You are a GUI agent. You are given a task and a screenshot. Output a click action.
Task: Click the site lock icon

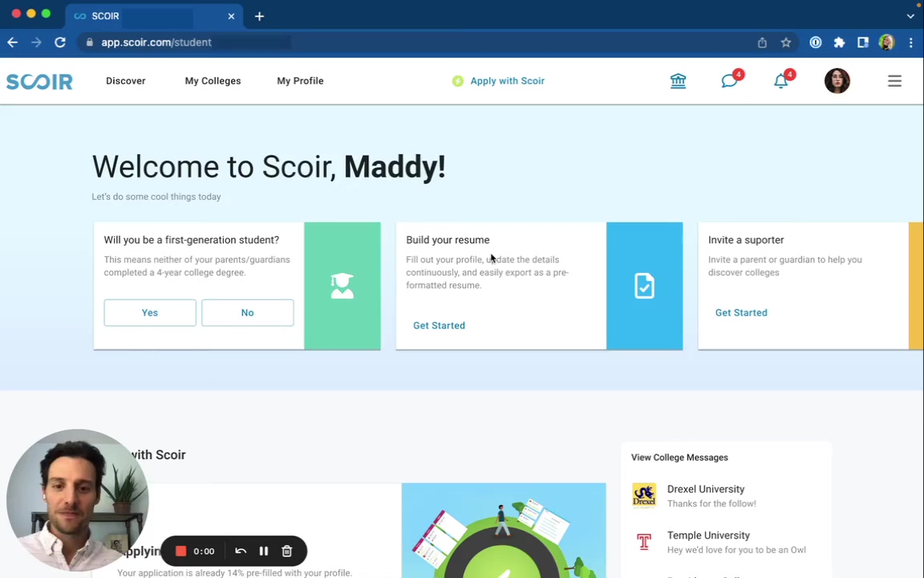pyautogui.click(x=90, y=43)
